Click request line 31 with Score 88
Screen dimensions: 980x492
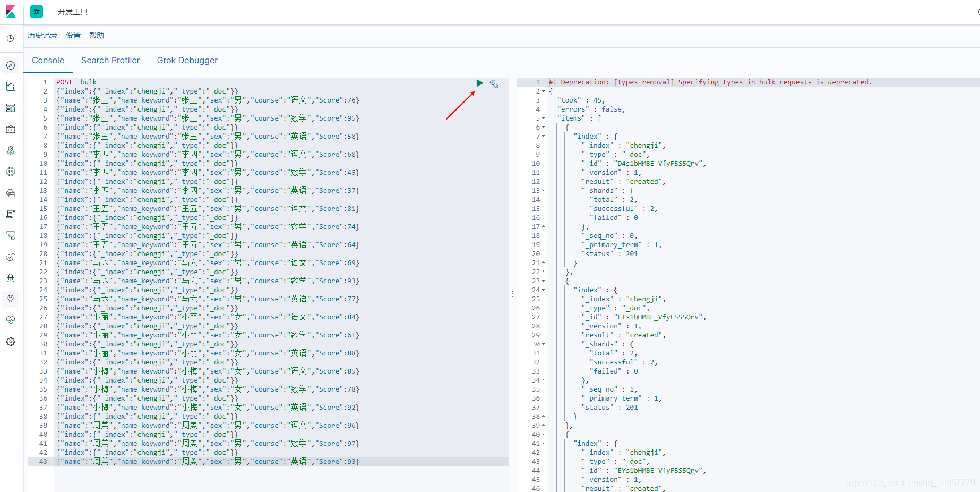click(x=208, y=353)
